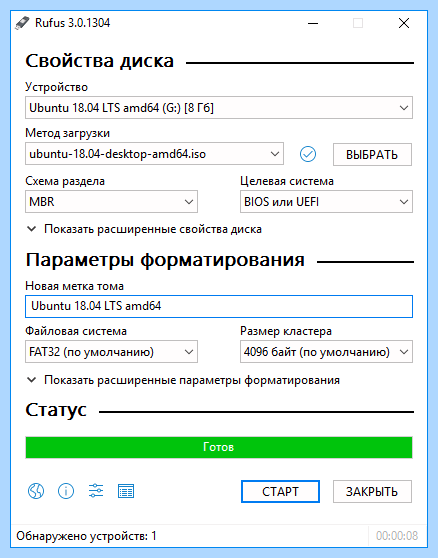Close the Rufus window
This screenshot has height=558, width=438.
click(x=404, y=23)
